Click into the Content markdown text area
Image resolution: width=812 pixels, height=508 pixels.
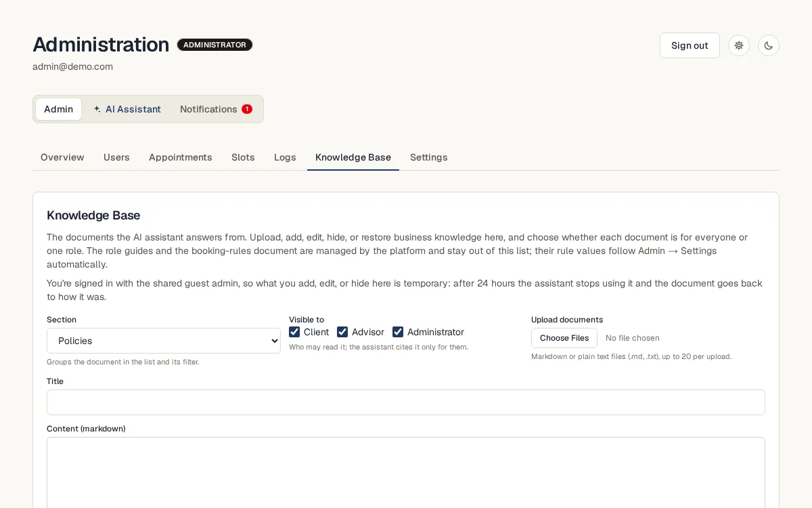[406, 472]
